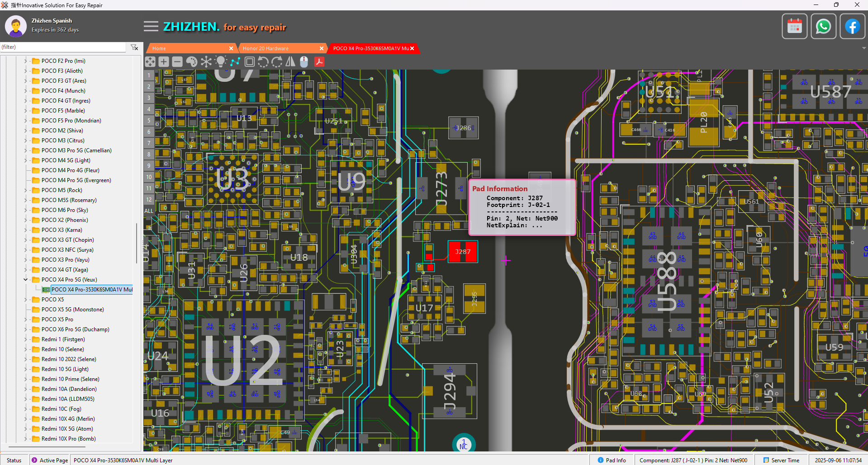Image resolution: width=868 pixels, height=465 pixels.
Task: Expand the POCO F3 (Alioth) folder
Action: 25,71
